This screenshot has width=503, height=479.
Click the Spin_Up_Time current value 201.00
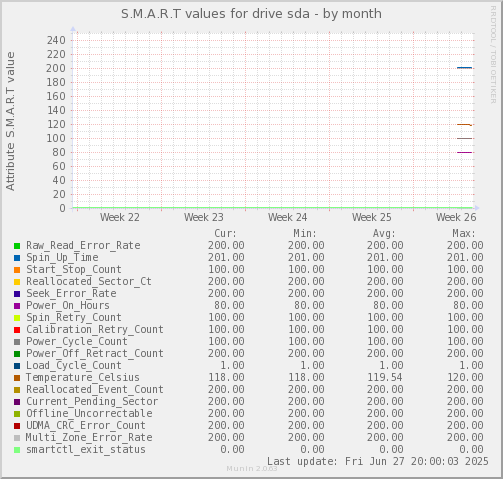click(x=226, y=258)
